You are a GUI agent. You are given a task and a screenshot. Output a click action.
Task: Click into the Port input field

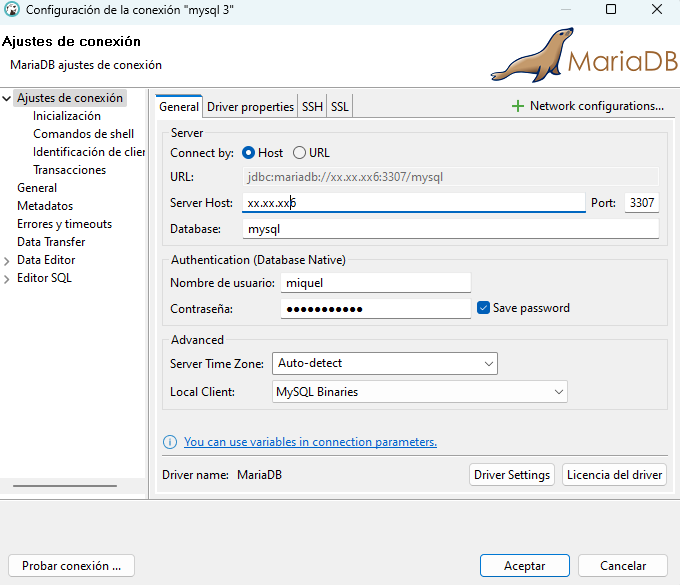point(641,203)
